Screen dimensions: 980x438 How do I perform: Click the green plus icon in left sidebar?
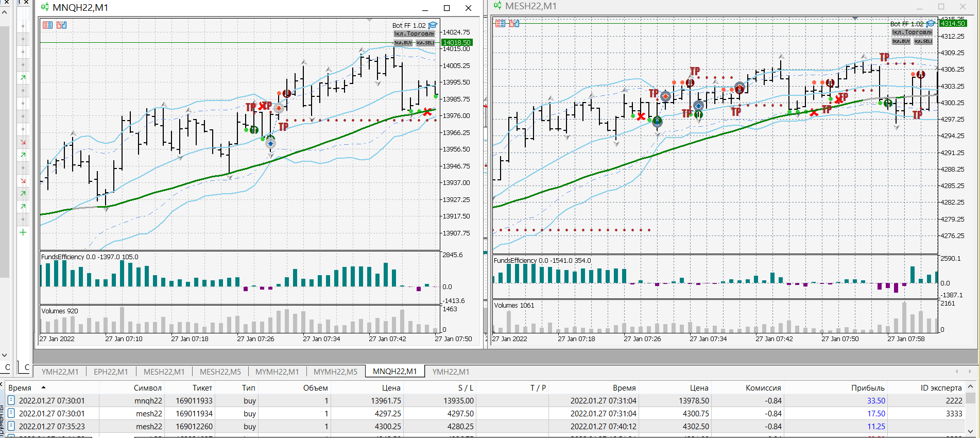tap(23, 232)
